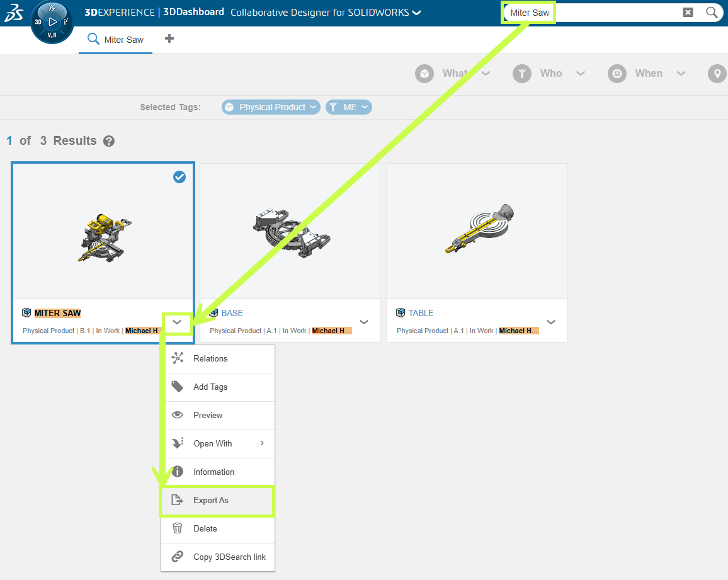Click the TABLE thumbnail image
The height and width of the screenshot is (580, 728).
(477, 231)
